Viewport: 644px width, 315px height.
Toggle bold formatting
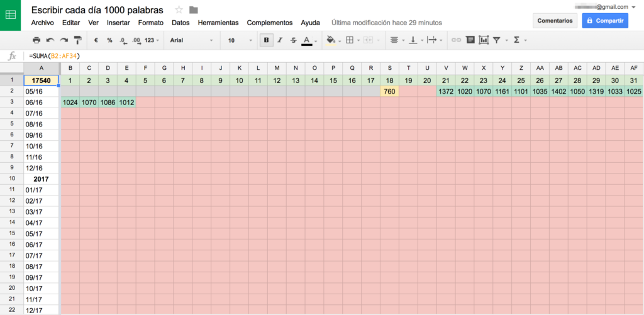[x=267, y=40]
